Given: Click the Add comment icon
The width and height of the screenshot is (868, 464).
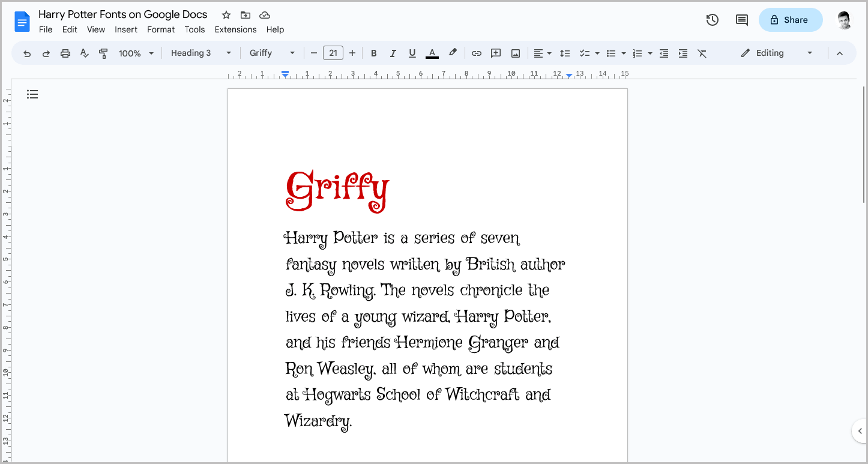Looking at the screenshot, I should coord(496,53).
